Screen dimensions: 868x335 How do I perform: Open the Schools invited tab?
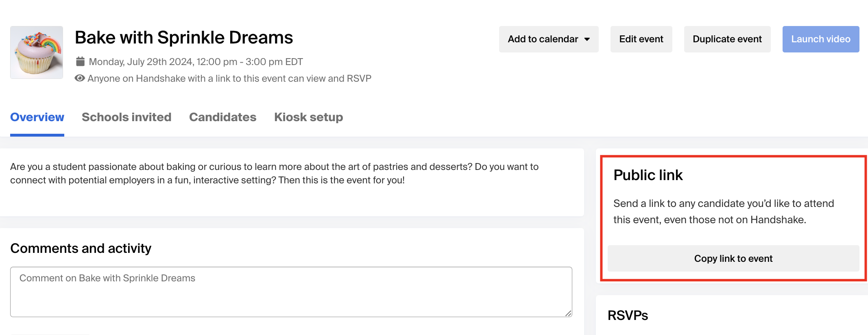tap(126, 117)
